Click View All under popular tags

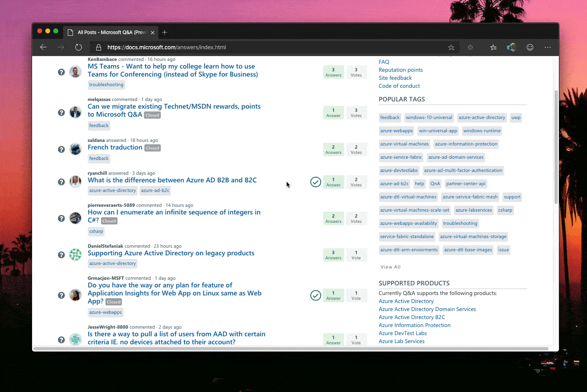pyautogui.click(x=391, y=267)
